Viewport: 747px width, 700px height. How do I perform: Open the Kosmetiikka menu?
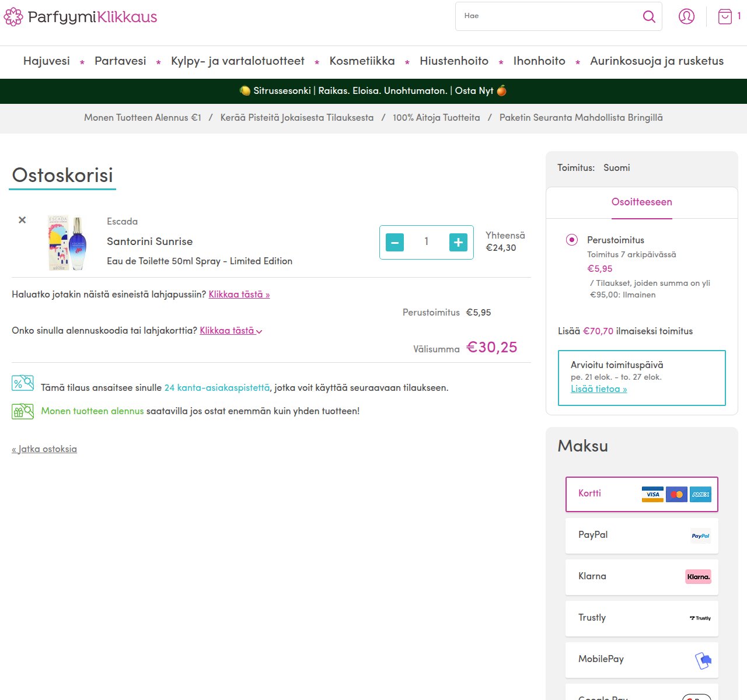coord(362,61)
